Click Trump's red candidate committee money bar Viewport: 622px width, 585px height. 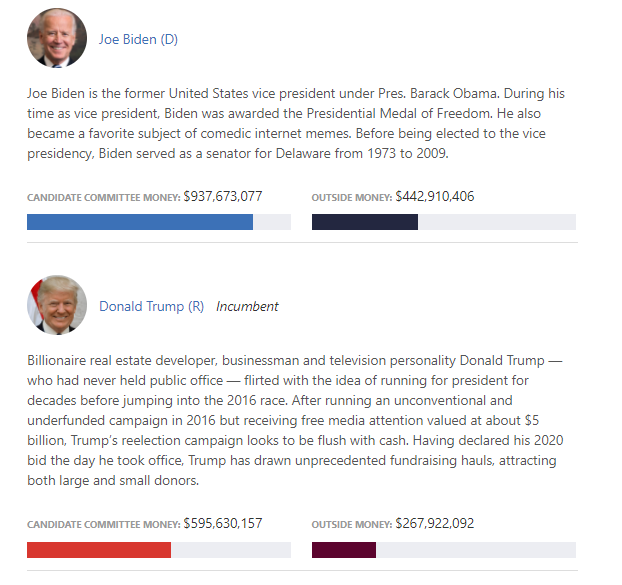[99, 550]
